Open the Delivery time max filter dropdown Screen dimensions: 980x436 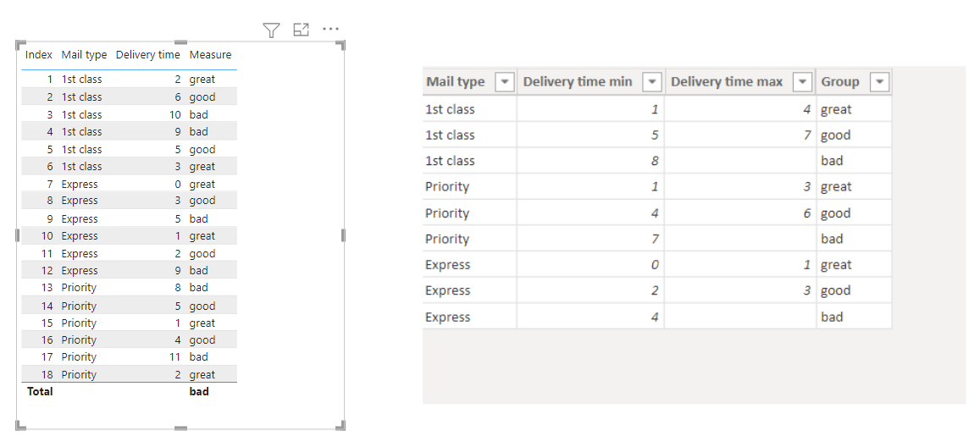[x=802, y=82]
